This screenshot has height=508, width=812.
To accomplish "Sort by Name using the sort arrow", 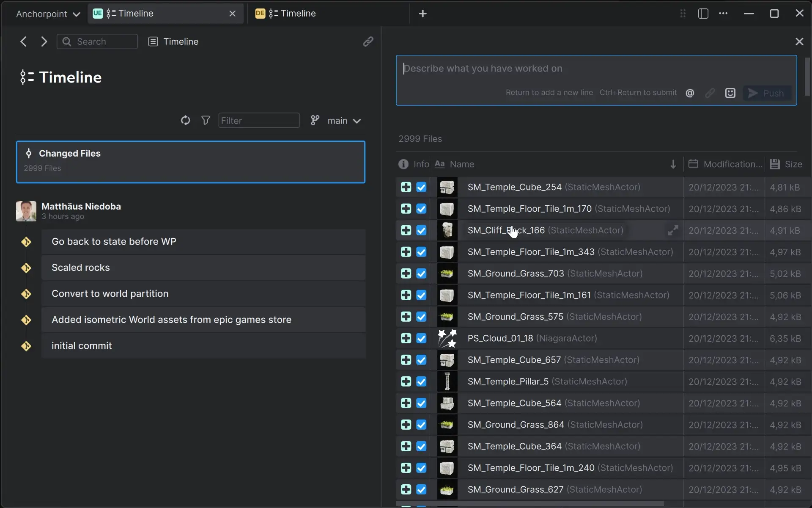I will coord(672,164).
